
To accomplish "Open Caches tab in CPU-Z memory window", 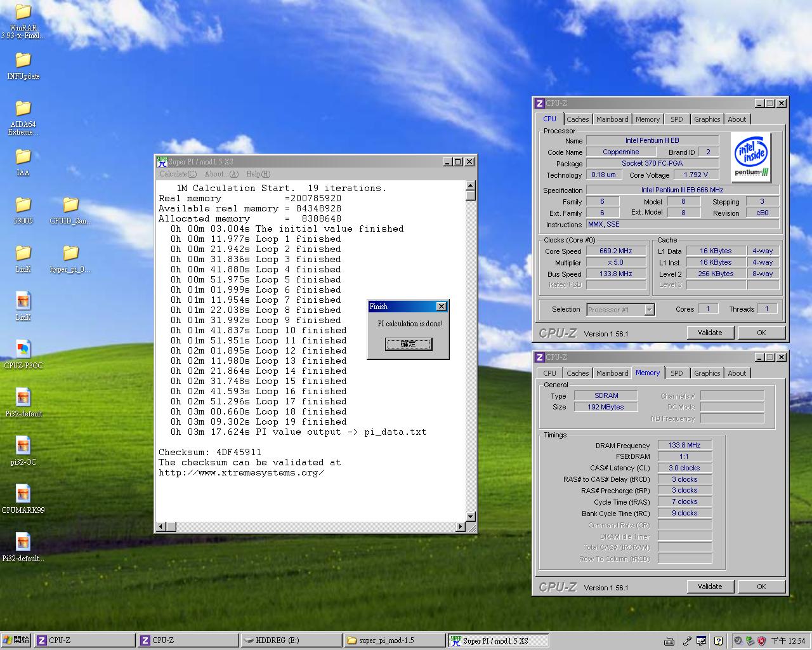I will coord(578,373).
